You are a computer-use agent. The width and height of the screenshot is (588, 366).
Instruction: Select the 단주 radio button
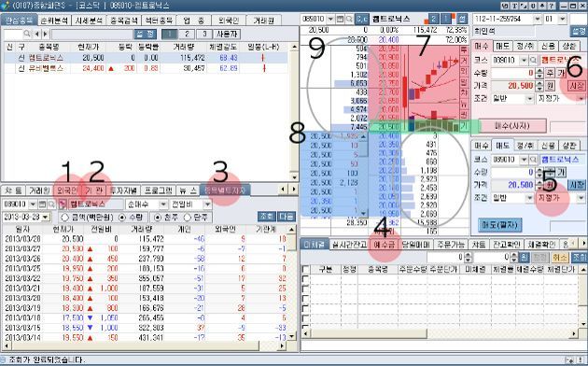click(187, 218)
